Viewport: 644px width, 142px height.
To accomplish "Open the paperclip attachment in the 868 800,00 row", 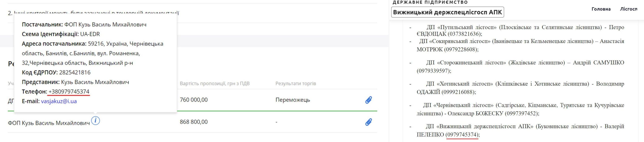I will (368, 122).
